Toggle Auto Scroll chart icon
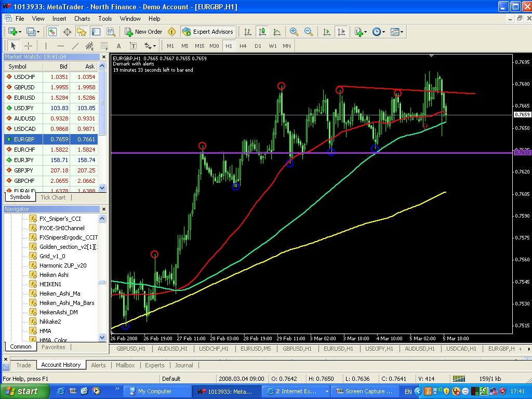 click(327, 32)
